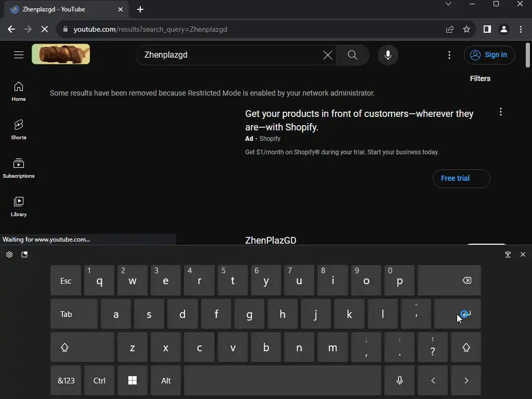Close the Zhenplazgd - YouTube tab
The image size is (532, 399).
click(121, 9)
